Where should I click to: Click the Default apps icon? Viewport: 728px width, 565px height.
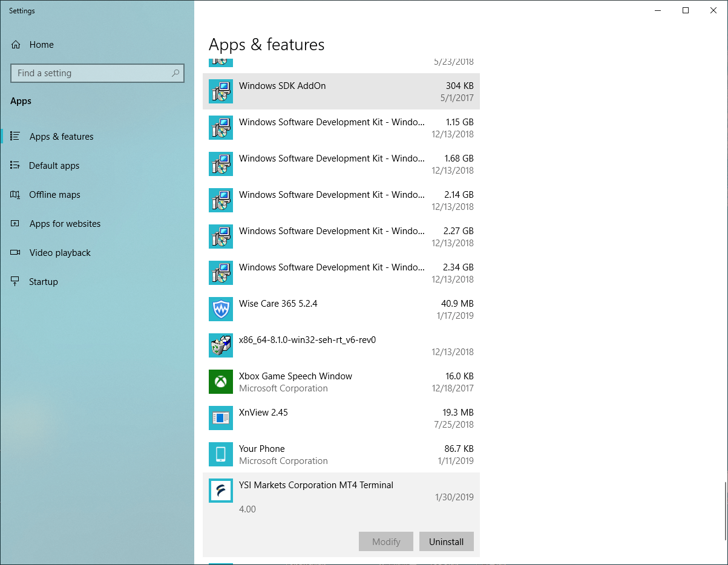coord(16,165)
